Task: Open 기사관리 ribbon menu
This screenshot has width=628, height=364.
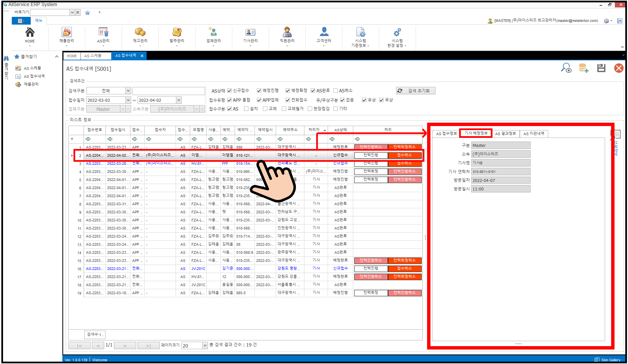Action: click(250, 36)
